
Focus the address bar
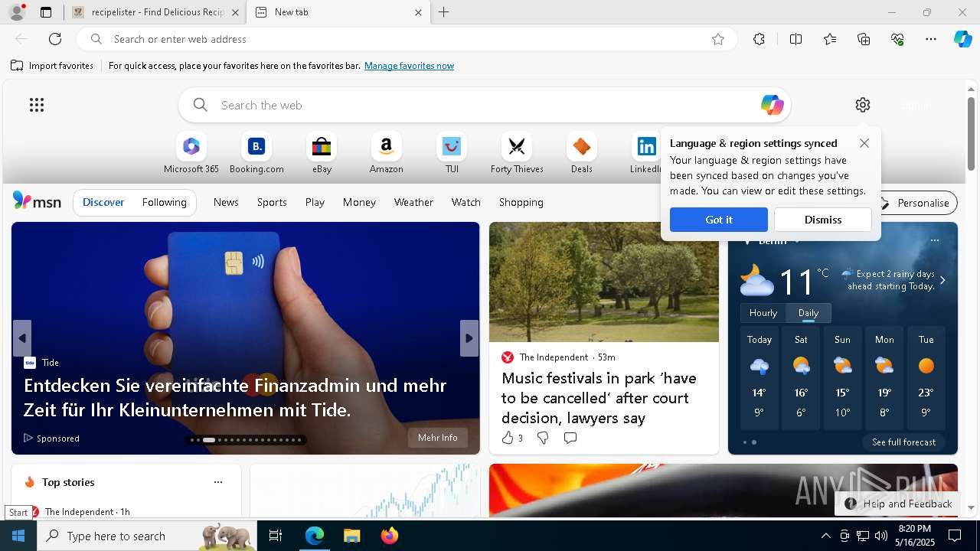pyautogui.click(x=406, y=39)
